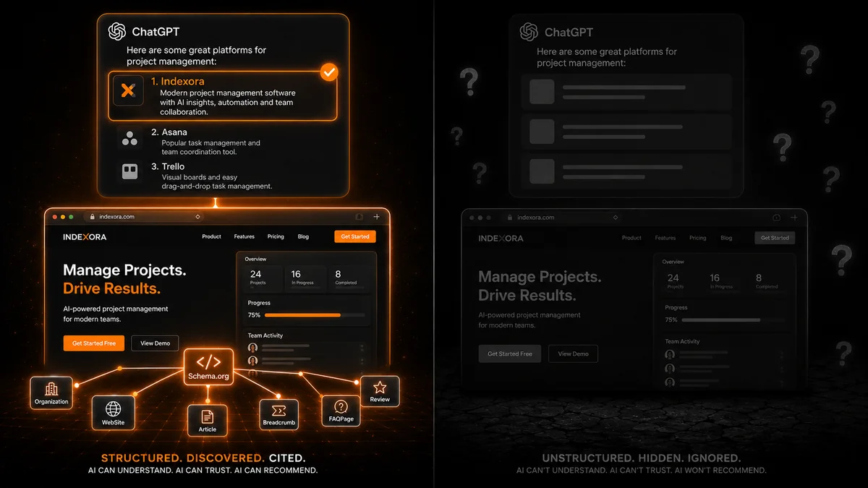The image size is (868, 488).
Task: Select the FAQPage schema question icon
Action: click(x=341, y=407)
